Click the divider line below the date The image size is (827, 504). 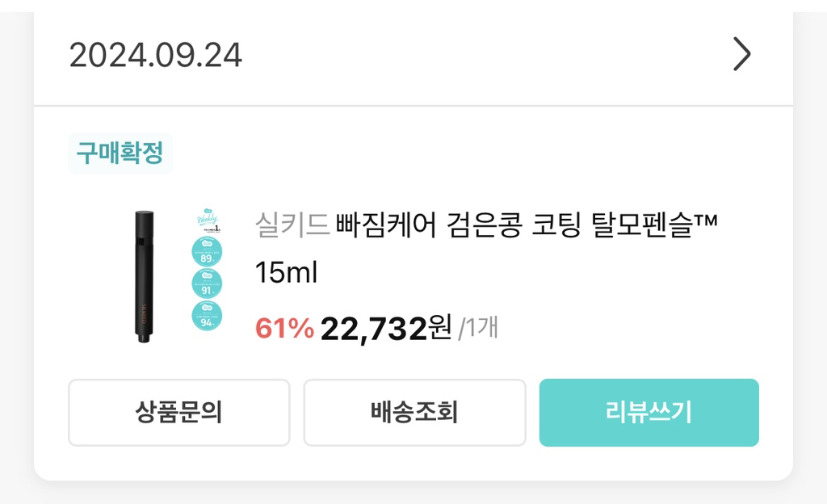pos(413,106)
